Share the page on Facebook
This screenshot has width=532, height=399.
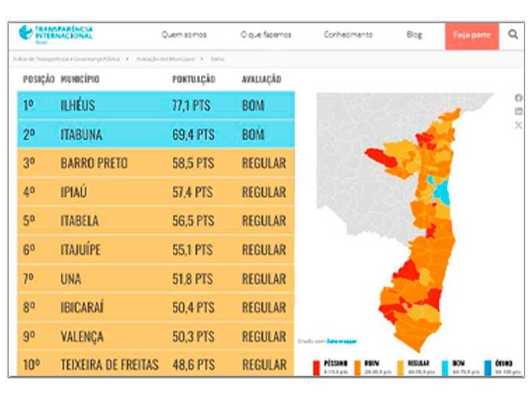[x=519, y=98]
